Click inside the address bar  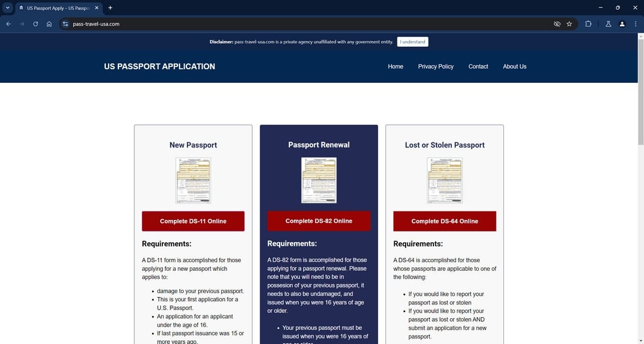click(x=172, y=23)
